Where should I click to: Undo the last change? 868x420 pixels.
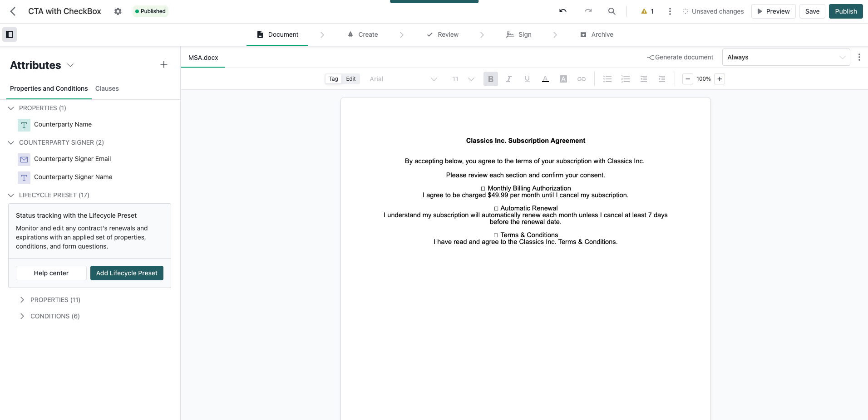pyautogui.click(x=563, y=11)
